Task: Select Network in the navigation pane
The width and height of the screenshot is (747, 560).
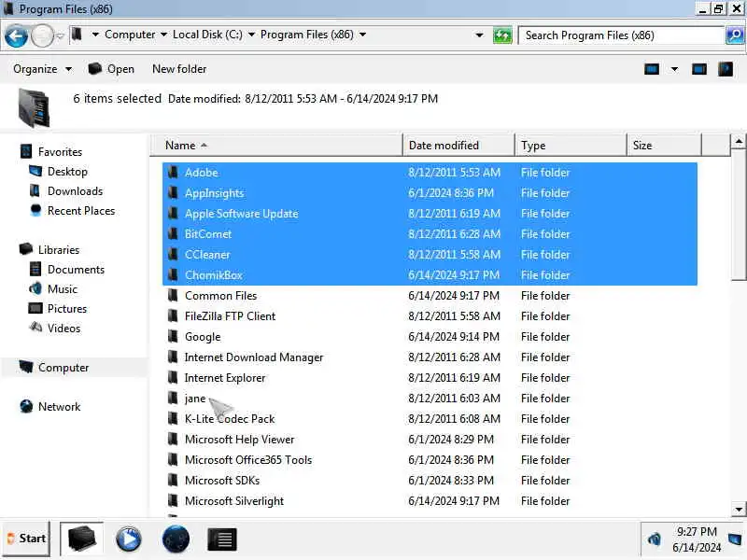Action: click(59, 407)
